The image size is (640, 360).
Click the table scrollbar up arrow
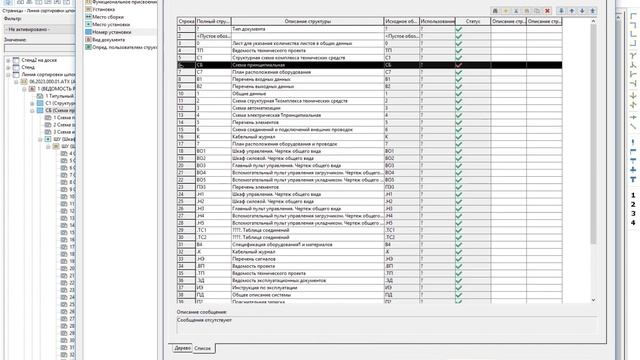(593, 21)
